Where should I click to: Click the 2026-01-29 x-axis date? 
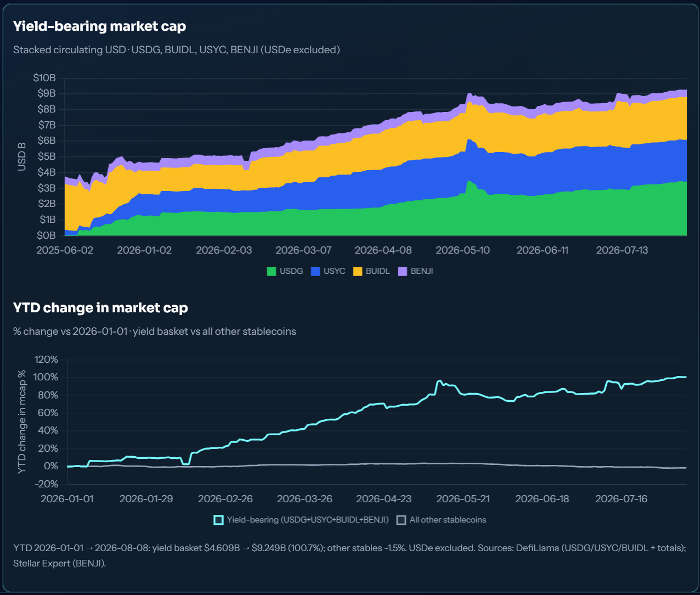(146, 499)
